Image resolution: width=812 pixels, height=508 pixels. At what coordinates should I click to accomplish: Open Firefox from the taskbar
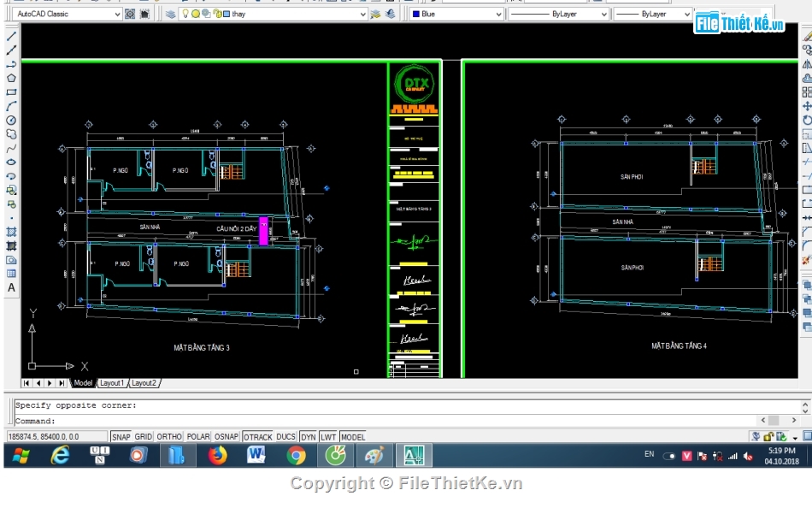217,456
